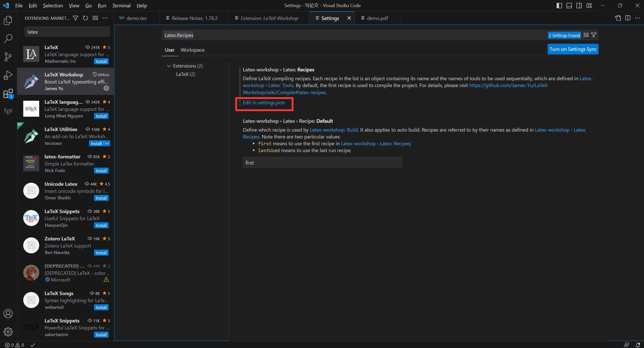Viewport: 644px width, 348px height.
Task: Toggle the secondary side bar layout icon
Action: 579,6
